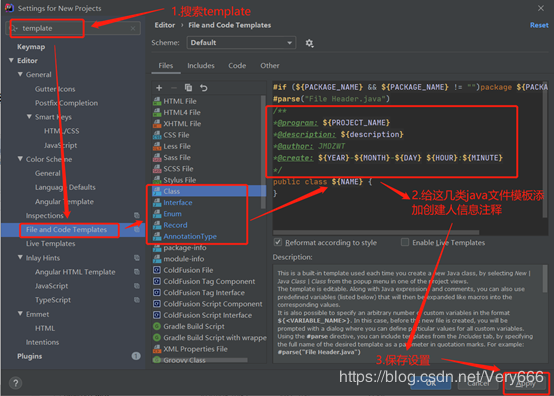Clear the search field with X icon

tap(133, 28)
